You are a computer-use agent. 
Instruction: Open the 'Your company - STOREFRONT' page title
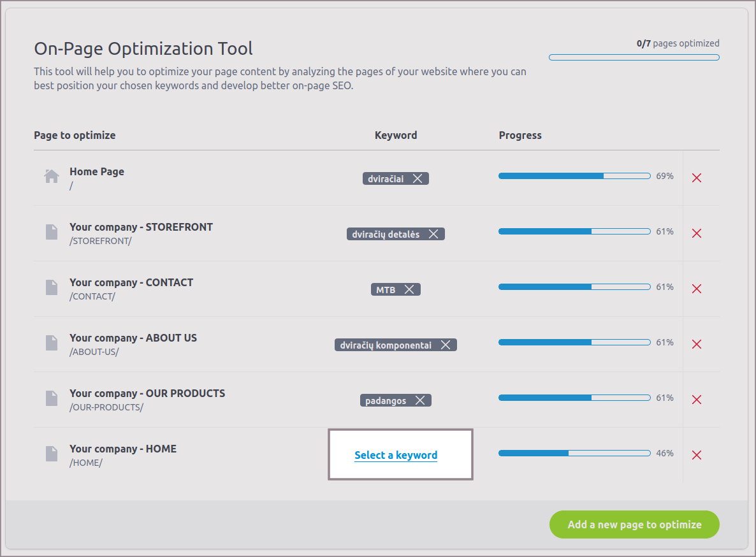point(141,227)
